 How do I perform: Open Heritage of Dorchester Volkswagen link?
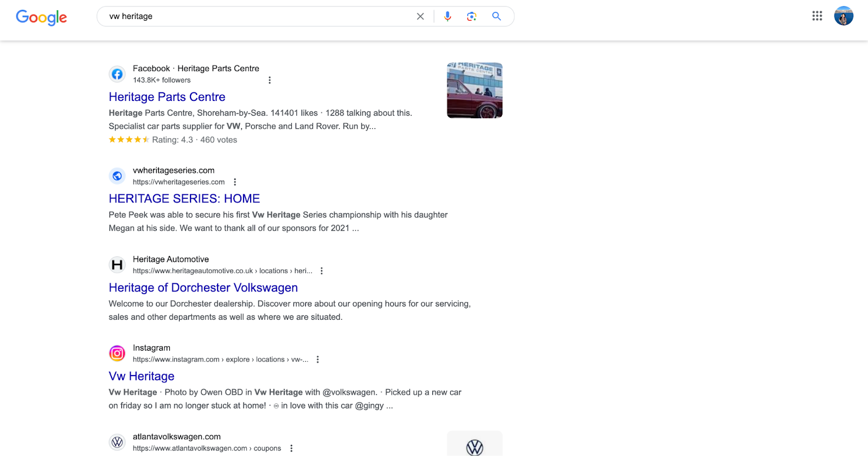coord(203,288)
